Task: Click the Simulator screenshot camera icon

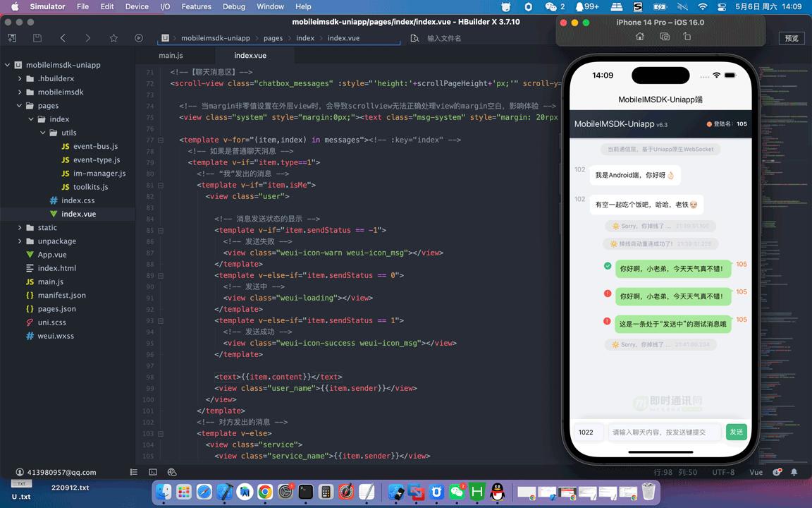Action: 665,37
